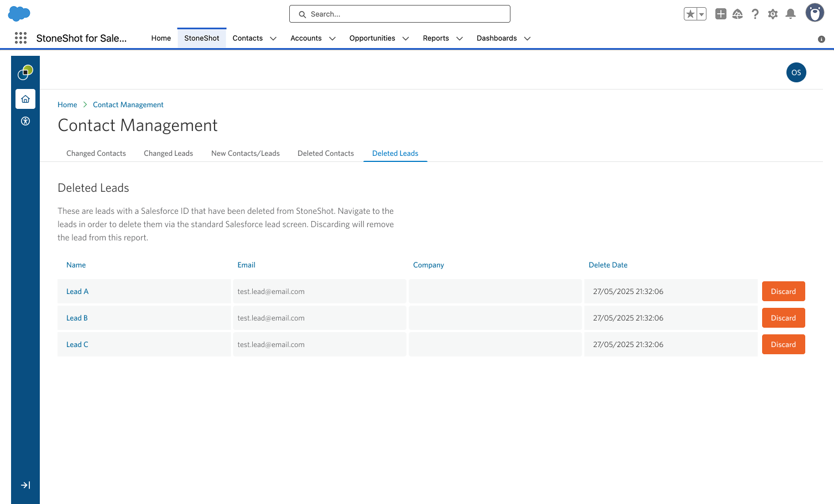Open the Contacts nav tab
Viewport: 834px width, 504px height.
click(x=248, y=38)
